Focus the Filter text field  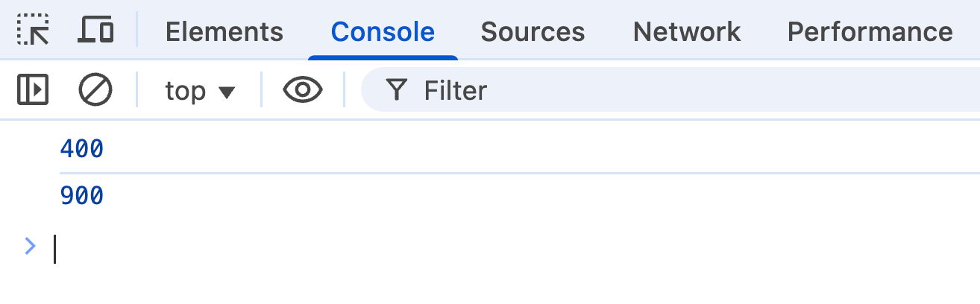(x=671, y=91)
